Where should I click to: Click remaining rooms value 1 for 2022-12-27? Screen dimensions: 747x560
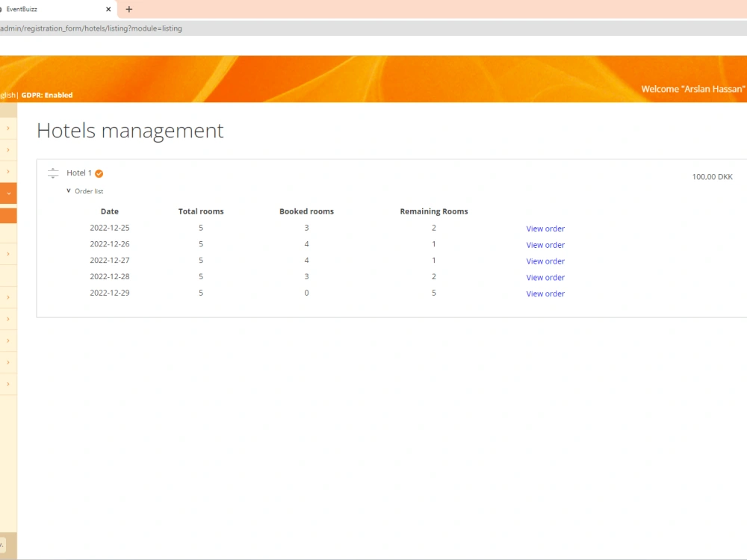tap(434, 260)
